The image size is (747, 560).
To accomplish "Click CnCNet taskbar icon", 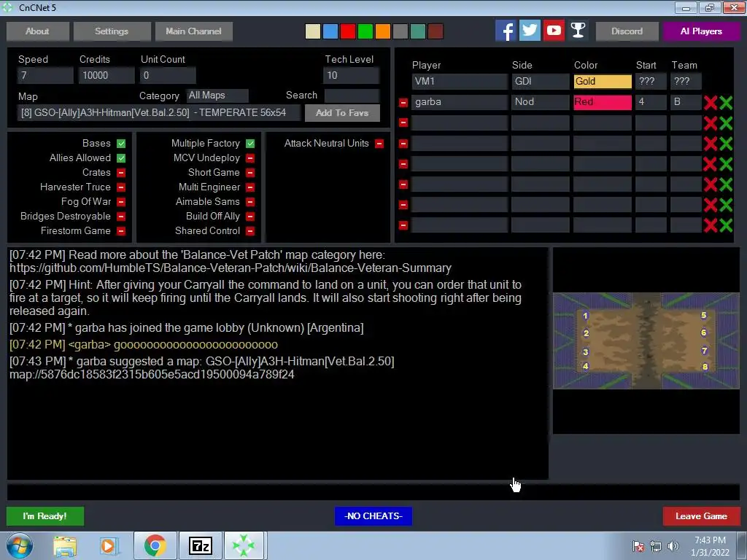I will click(244, 545).
